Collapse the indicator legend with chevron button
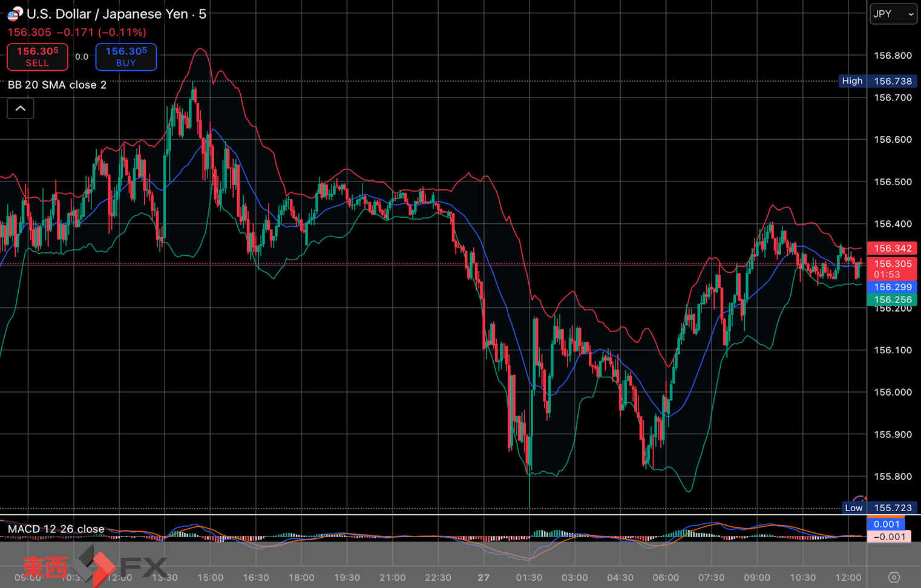 pos(21,109)
